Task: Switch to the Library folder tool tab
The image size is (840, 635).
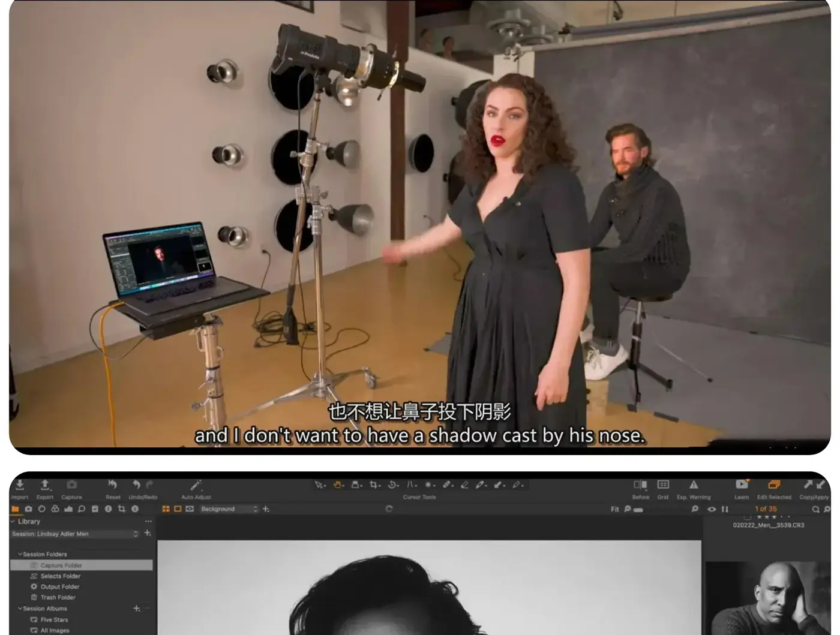Action: point(15,509)
